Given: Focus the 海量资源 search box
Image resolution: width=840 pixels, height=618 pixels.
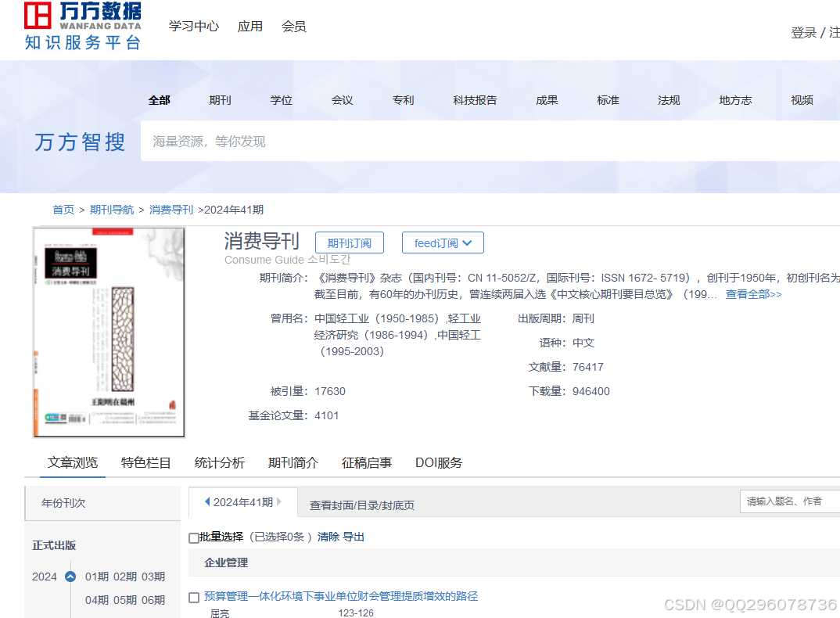Looking at the screenshot, I should tap(490, 141).
